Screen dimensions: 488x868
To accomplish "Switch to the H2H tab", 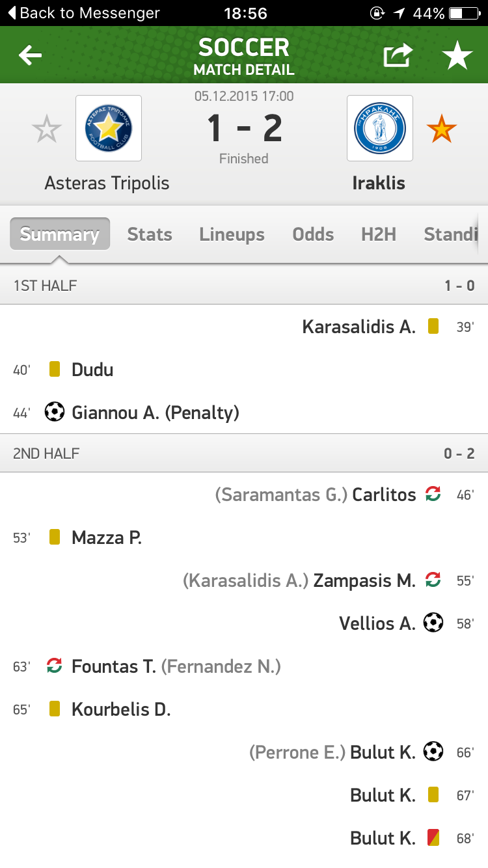I will tap(379, 234).
